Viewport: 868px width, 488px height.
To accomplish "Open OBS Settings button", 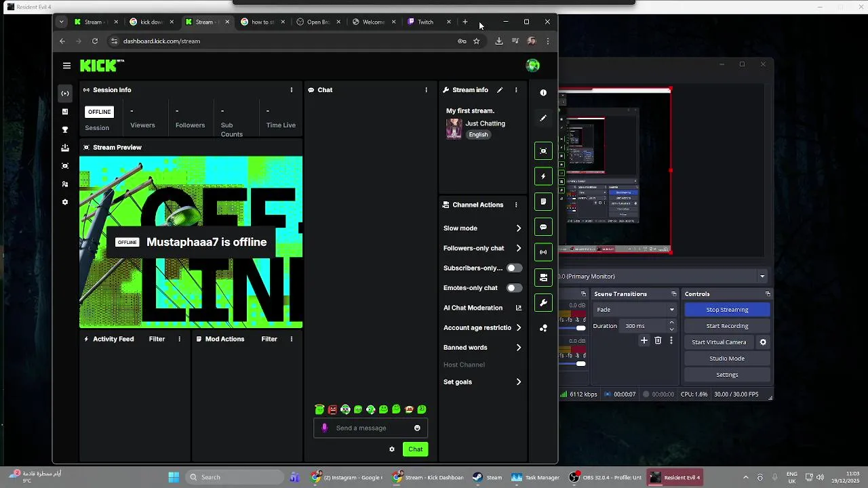I will pyautogui.click(x=727, y=375).
